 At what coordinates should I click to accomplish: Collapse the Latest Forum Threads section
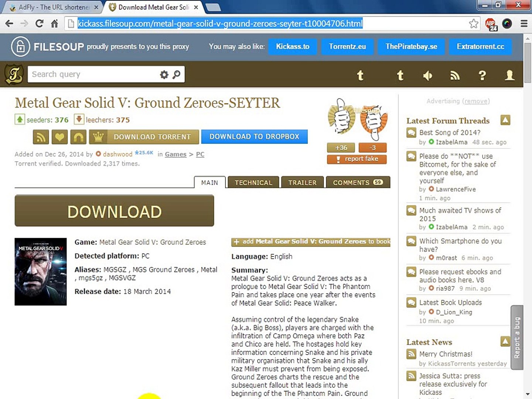pos(505,120)
